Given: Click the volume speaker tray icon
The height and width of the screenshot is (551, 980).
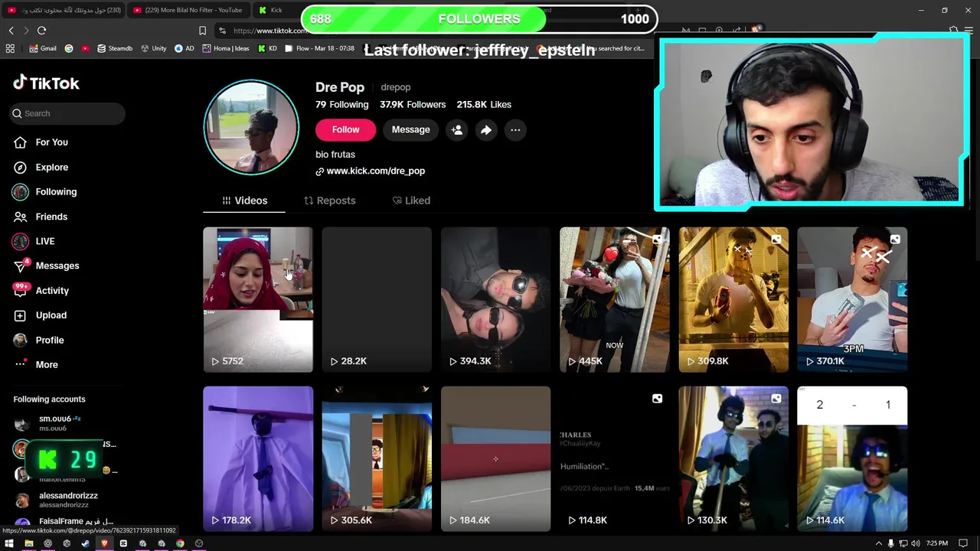Looking at the screenshot, I should (914, 543).
